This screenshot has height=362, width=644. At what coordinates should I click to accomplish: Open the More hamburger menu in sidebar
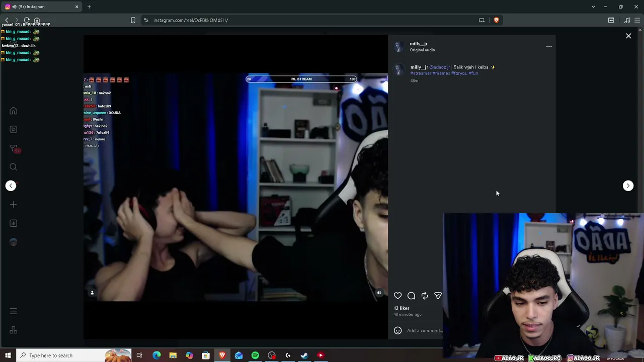[14, 311]
